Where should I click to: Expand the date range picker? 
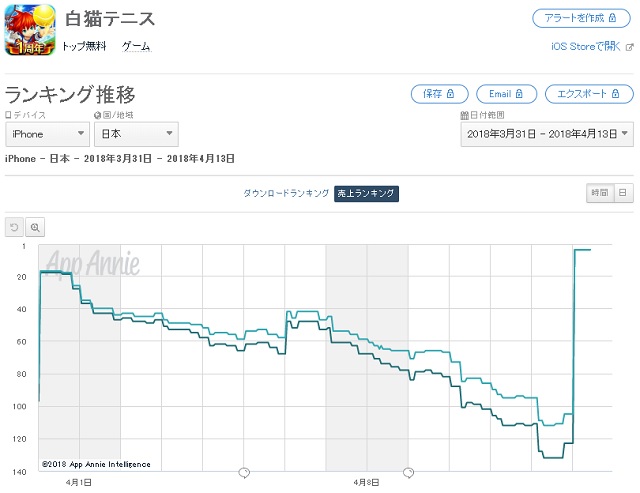(547, 134)
